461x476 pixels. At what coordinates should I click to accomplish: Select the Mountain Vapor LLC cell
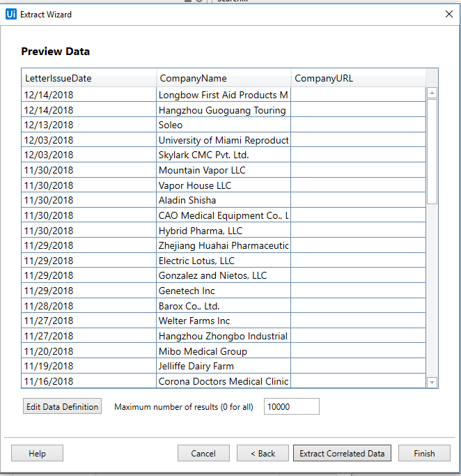click(x=224, y=170)
